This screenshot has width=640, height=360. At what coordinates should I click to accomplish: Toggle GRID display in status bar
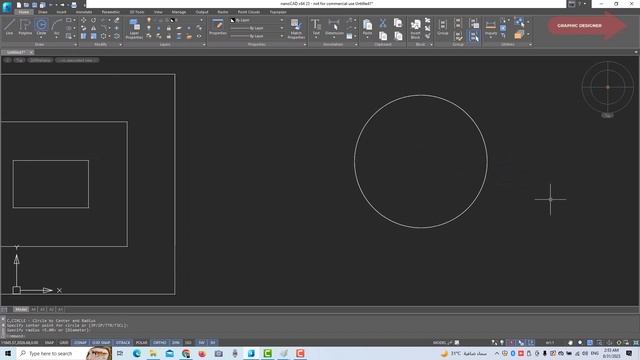64,342
